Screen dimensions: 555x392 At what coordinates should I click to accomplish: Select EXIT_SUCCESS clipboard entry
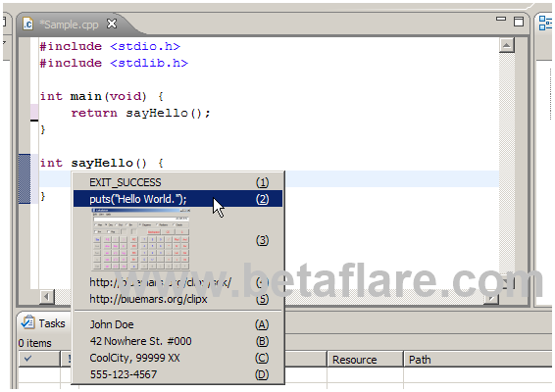[x=178, y=182]
